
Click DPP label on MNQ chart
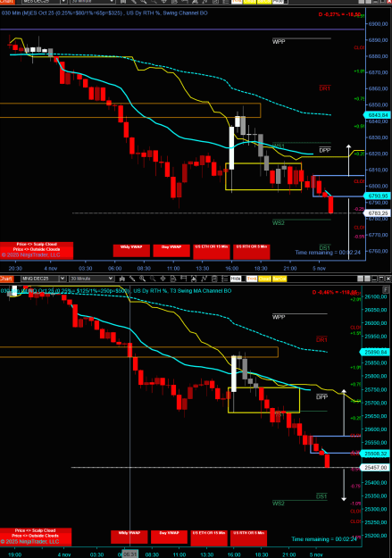point(321,396)
